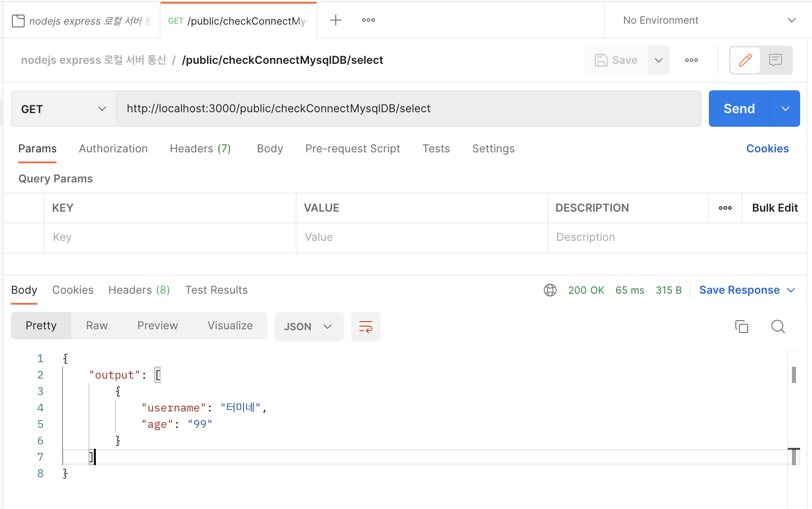The image size is (812, 509).
Task: Click the "age" key in response
Action: point(157,424)
